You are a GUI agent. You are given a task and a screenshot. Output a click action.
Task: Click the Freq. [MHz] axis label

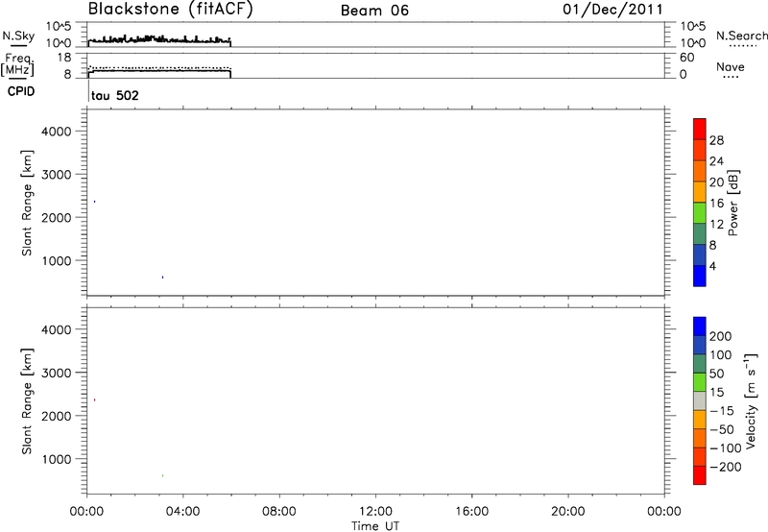(17, 65)
